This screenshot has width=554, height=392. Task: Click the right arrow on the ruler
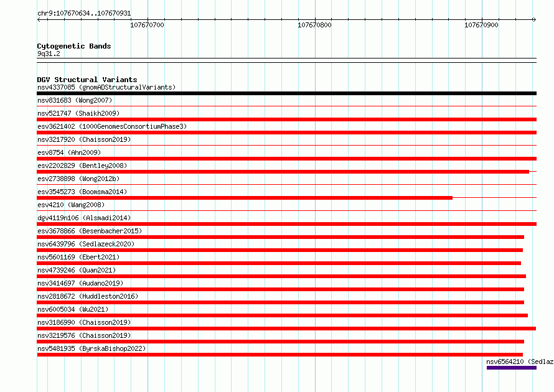534,19
